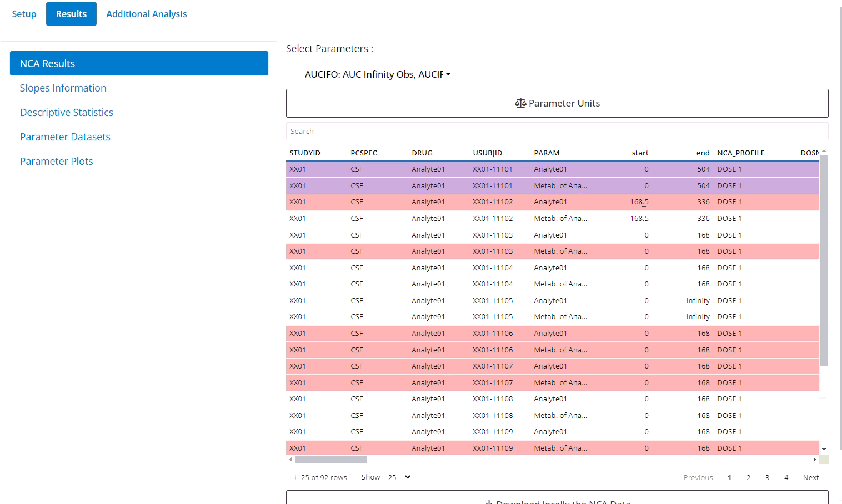
Task: Click the table's scroll-down arrow
Action: point(824,449)
